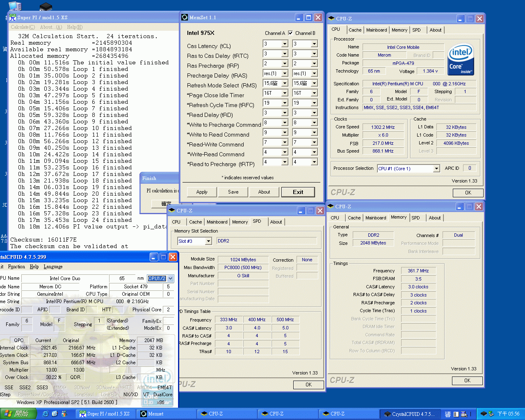Click OK in the CPU-Z CPU window

[x=468, y=193]
